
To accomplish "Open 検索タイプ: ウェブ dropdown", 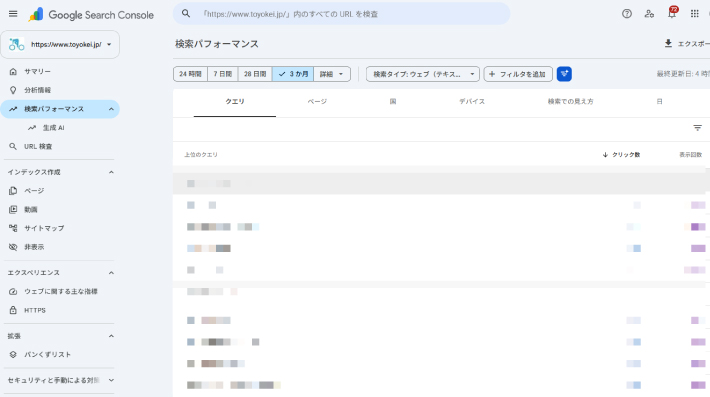I will pos(423,74).
